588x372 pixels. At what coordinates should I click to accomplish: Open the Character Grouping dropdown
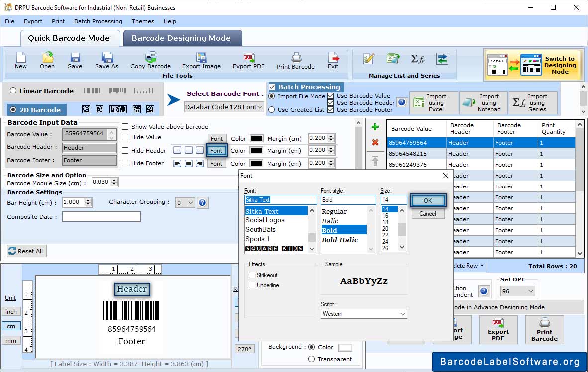[x=185, y=203]
